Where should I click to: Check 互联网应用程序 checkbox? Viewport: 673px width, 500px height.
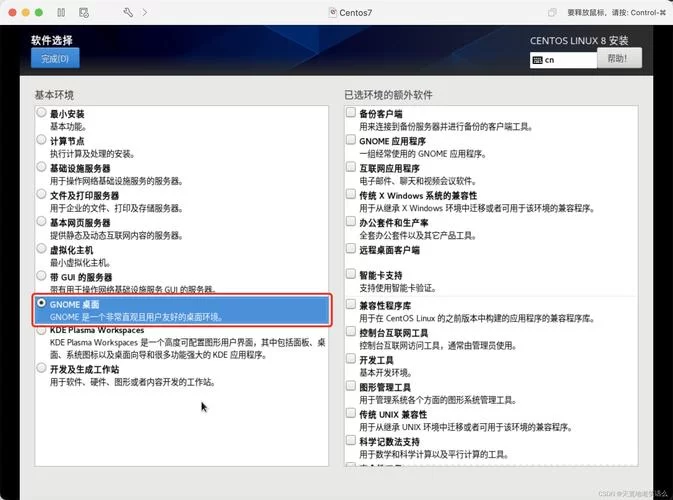tap(351, 167)
